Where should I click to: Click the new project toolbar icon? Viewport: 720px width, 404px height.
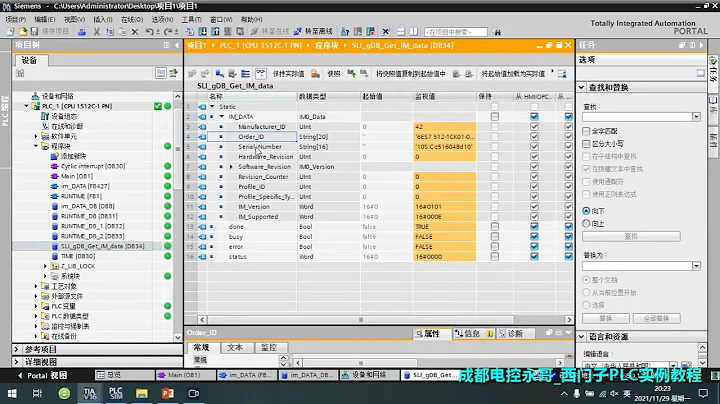click(x=11, y=32)
